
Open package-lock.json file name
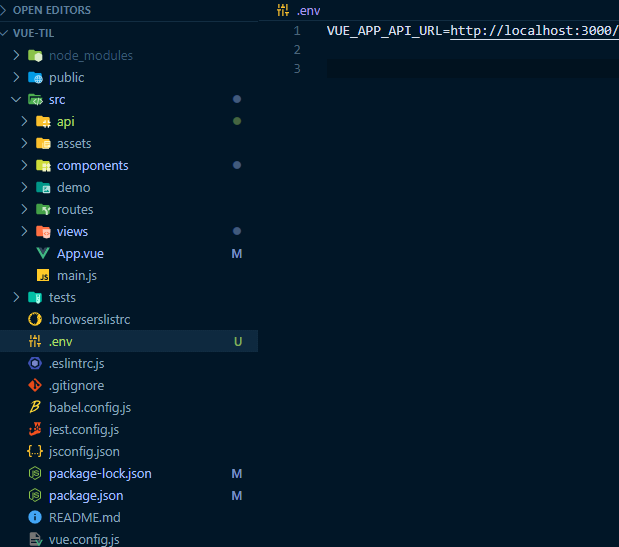(100, 474)
